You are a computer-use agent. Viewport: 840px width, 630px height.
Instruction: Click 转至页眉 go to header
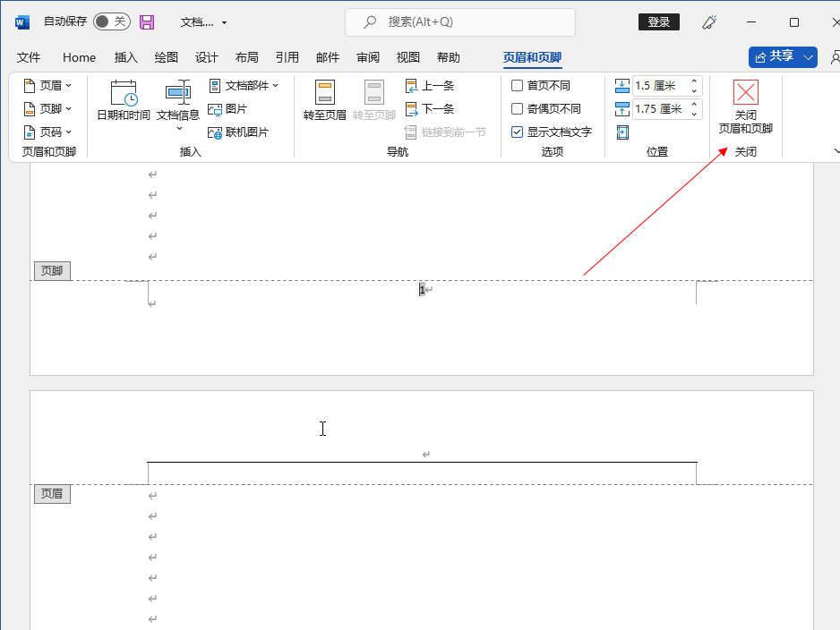click(x=325, y=100)
